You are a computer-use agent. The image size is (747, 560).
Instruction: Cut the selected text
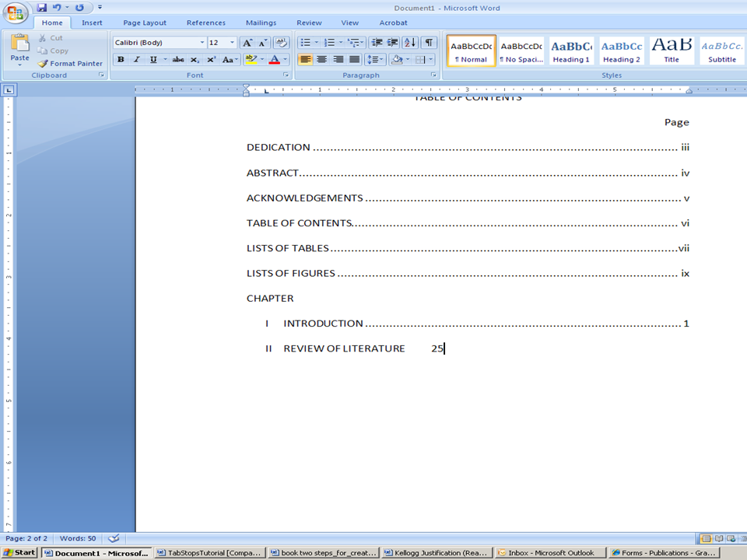(x=51, y=37)
